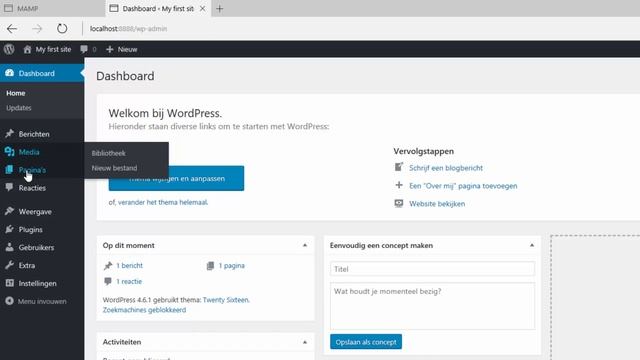Collapse the Op dit moment panel
Screen dimensions: 640x360
point(305,245)
